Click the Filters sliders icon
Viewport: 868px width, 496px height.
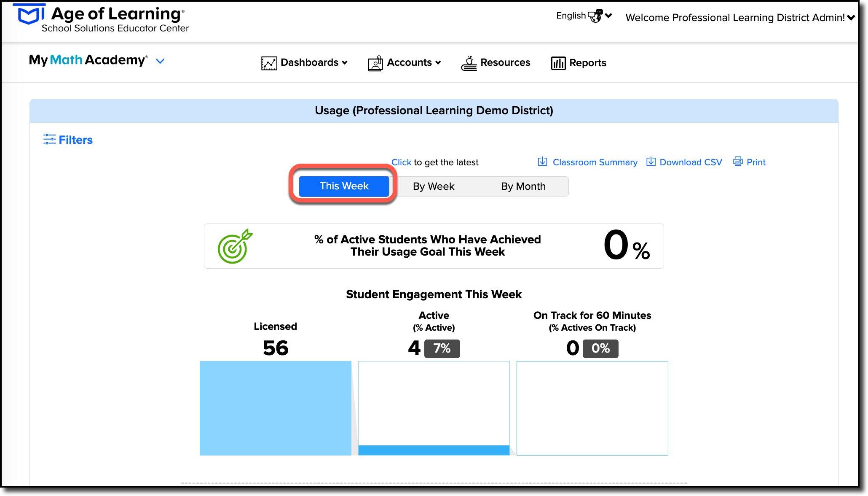pos(49,140)
